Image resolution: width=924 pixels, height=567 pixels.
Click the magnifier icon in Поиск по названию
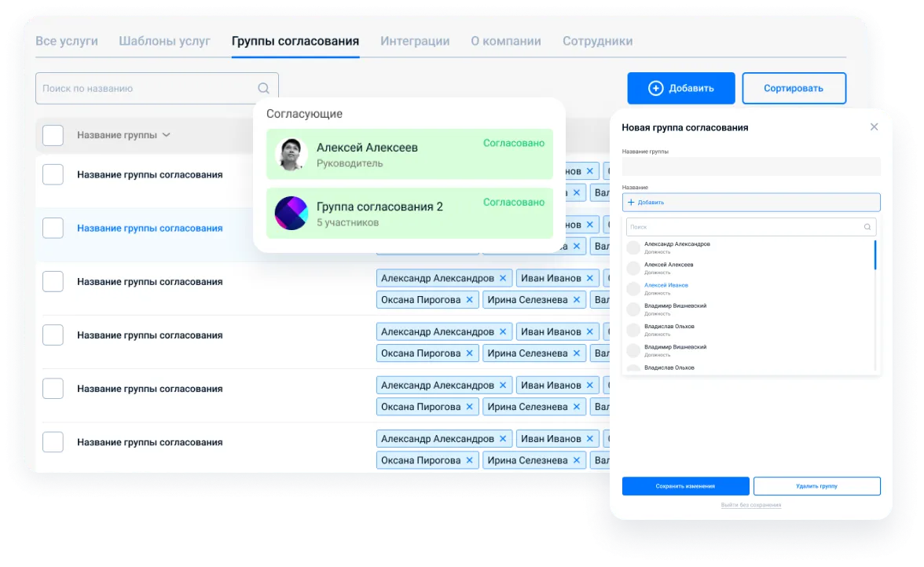263,88
